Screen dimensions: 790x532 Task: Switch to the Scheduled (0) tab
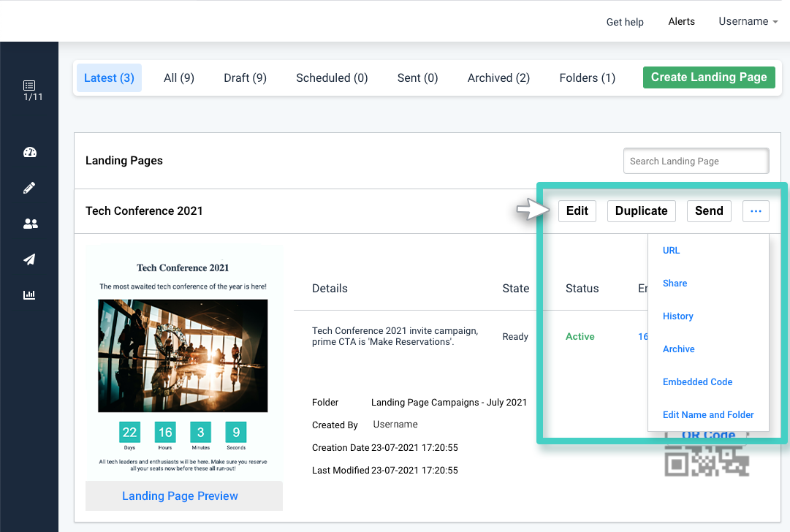(332, 77)
